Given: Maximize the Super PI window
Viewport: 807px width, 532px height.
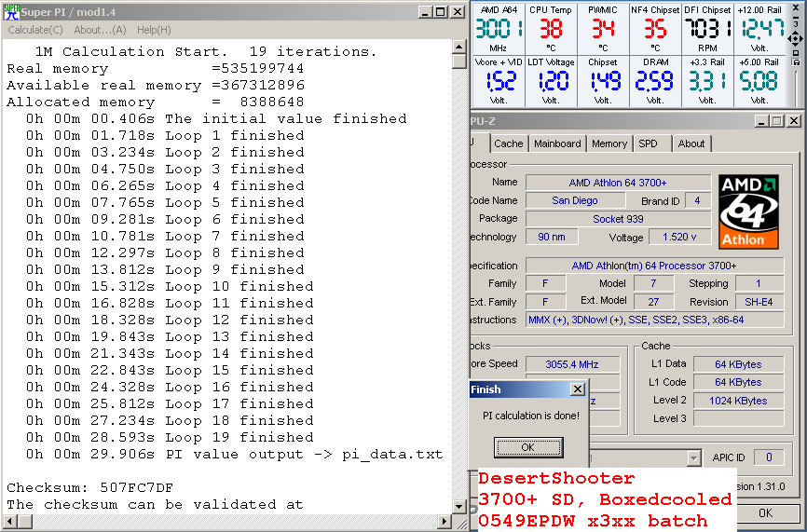Looking at the screenshot, I should tap(441, 12).
